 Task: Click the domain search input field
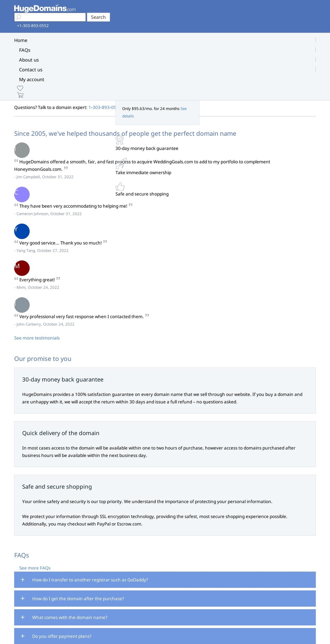click(x=50, y=17)
